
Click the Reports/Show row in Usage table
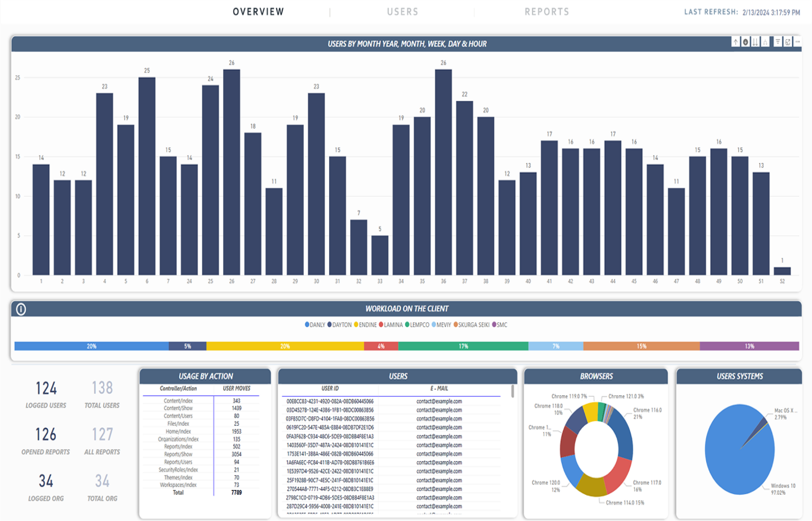(x=178, y=454)
